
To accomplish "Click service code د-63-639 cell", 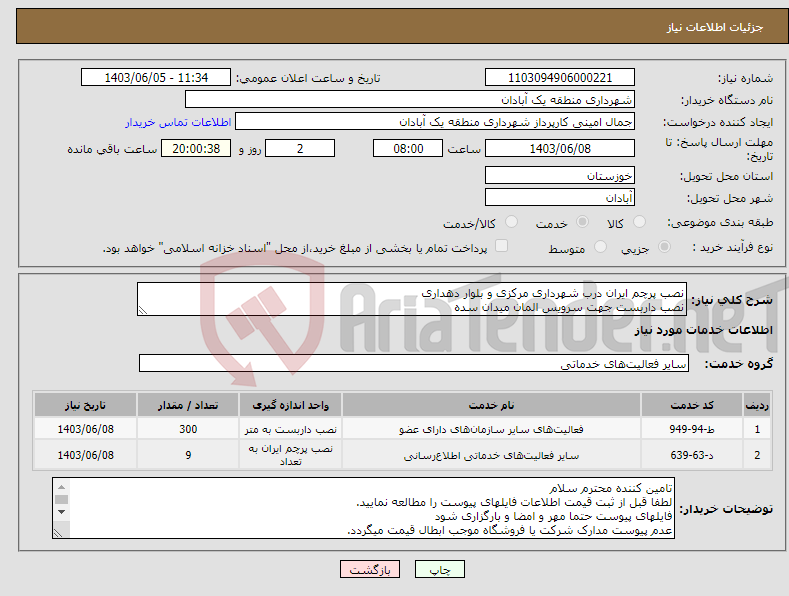I will (692, 455).
